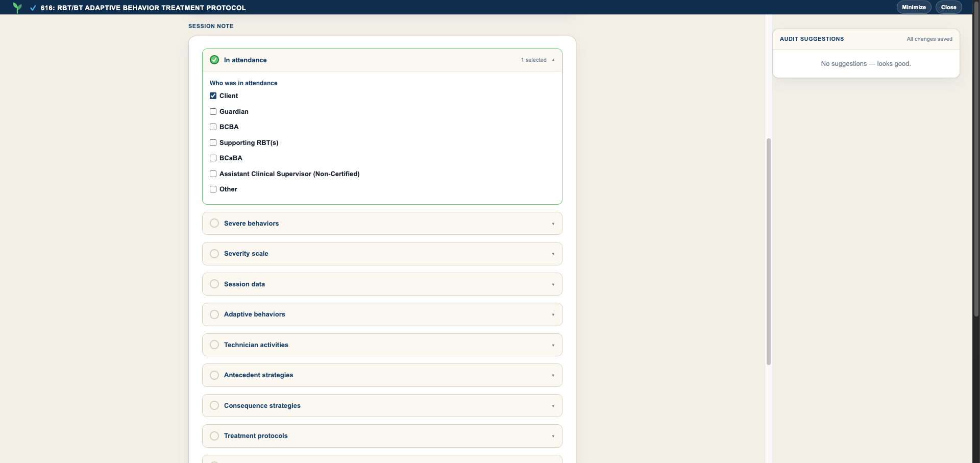Click the AUDIT SUGGESTIONS panel heading
This screenshot has width=980, height=463.
812,39
